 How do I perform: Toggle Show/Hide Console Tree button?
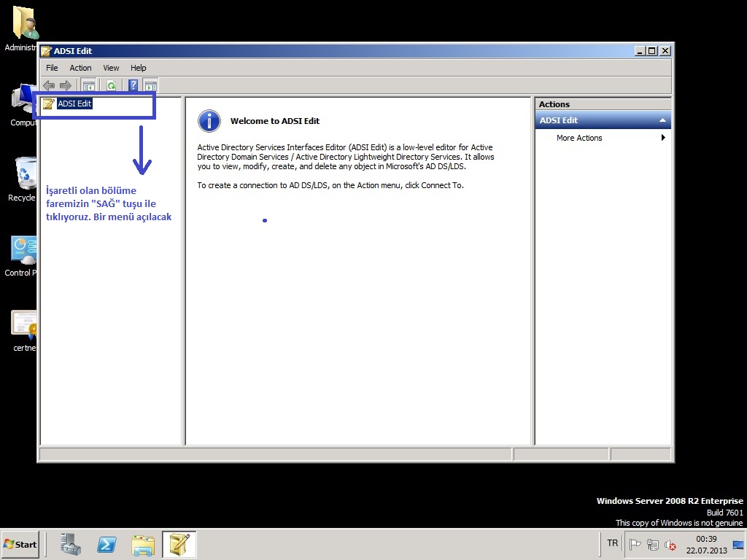tap(88, 86)
